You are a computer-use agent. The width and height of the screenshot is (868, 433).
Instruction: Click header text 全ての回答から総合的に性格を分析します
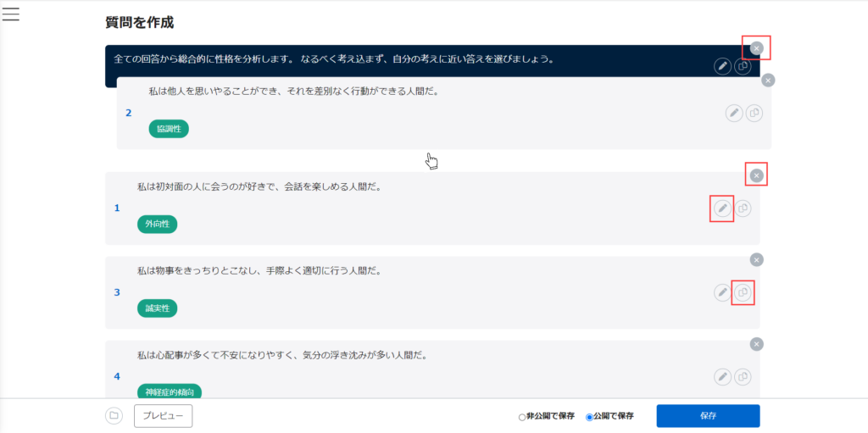[203, 58]
